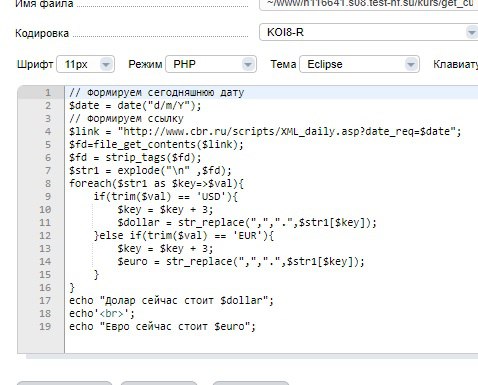Click the comment 'Формируем сегодняшнюю дату' line
The width and height of the screenshot is (478, 385).
tap(157, 92)
